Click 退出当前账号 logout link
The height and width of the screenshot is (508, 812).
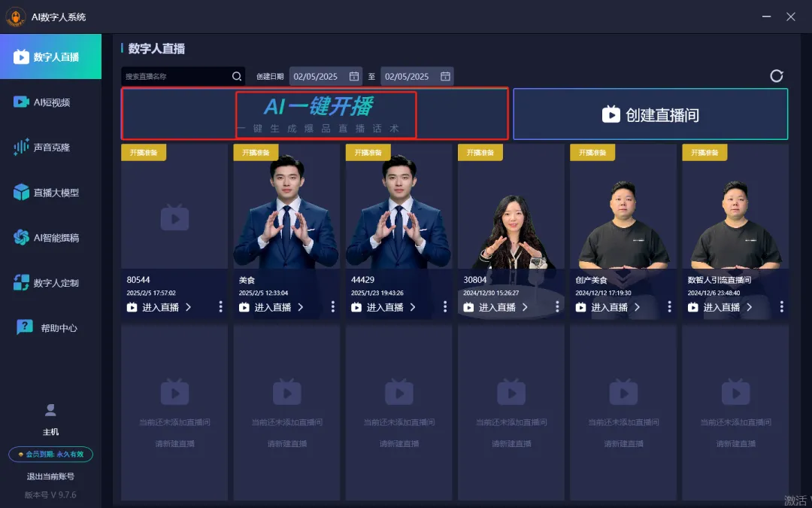click(x=51, y=476)
